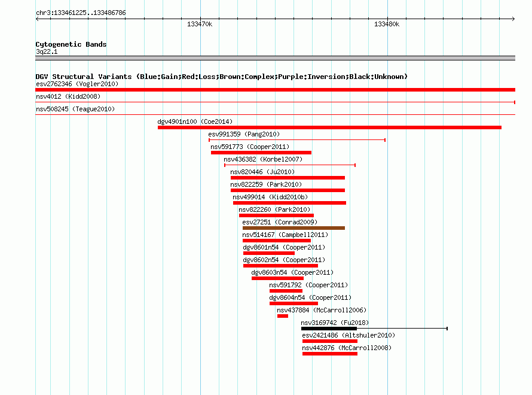The image size is (532, 395).
Task: Select the 3q22.1 cytogenetic band bar
Action: coord(275,58)
